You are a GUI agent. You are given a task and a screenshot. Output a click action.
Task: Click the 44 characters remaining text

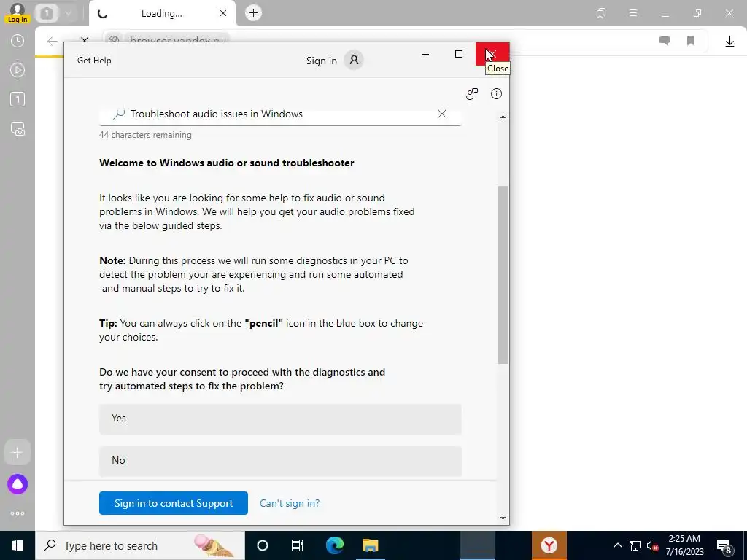tap(145, 135)
